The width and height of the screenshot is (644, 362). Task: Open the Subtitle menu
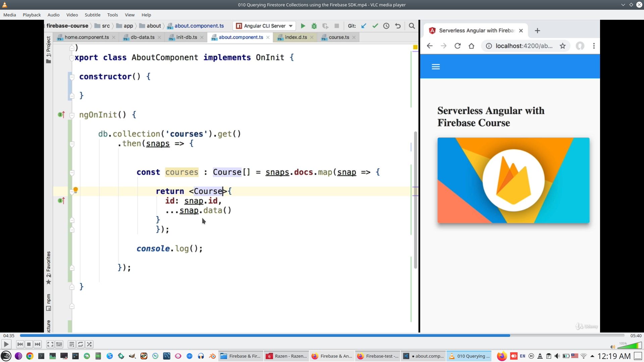tap(92, 15)
